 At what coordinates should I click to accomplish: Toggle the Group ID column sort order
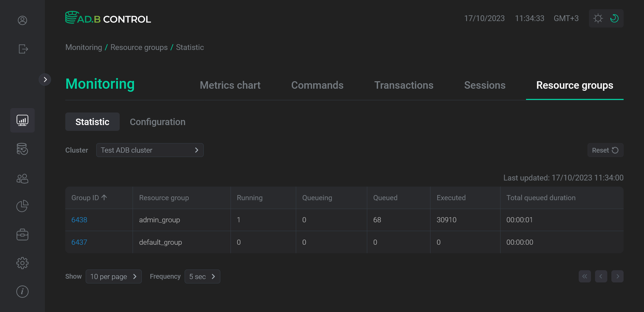pyautogui.click(x=88, y=197)
